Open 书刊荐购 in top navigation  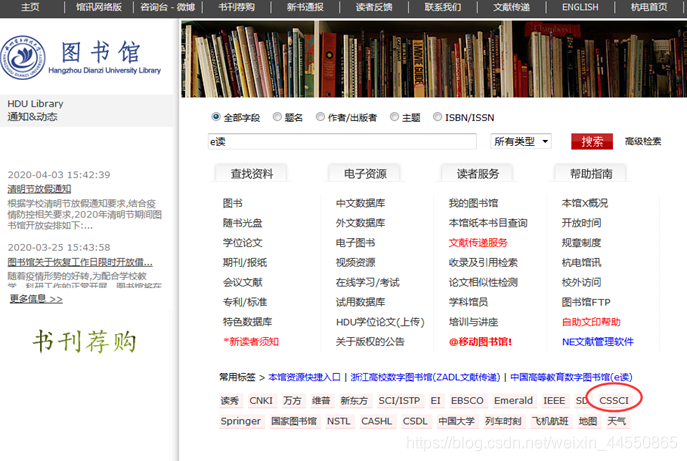[236, 7]
